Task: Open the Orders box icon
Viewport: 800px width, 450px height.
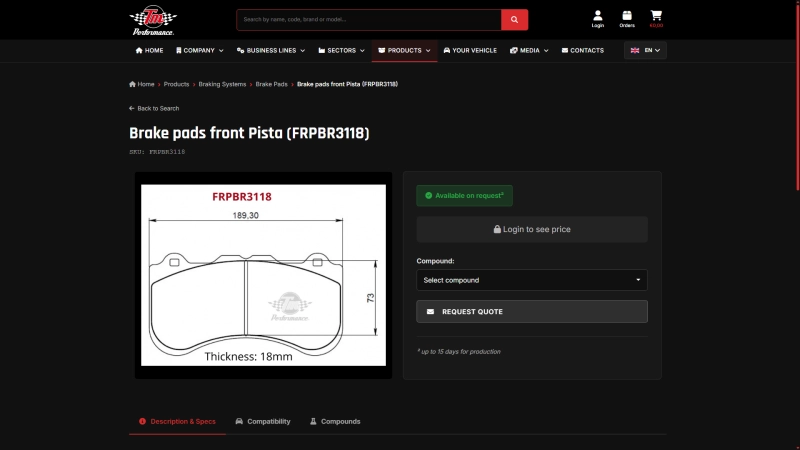Action: (x=627, y=16)
